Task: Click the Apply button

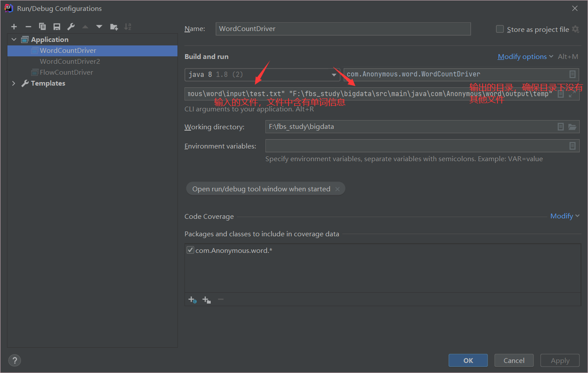Action: point(560,360)
